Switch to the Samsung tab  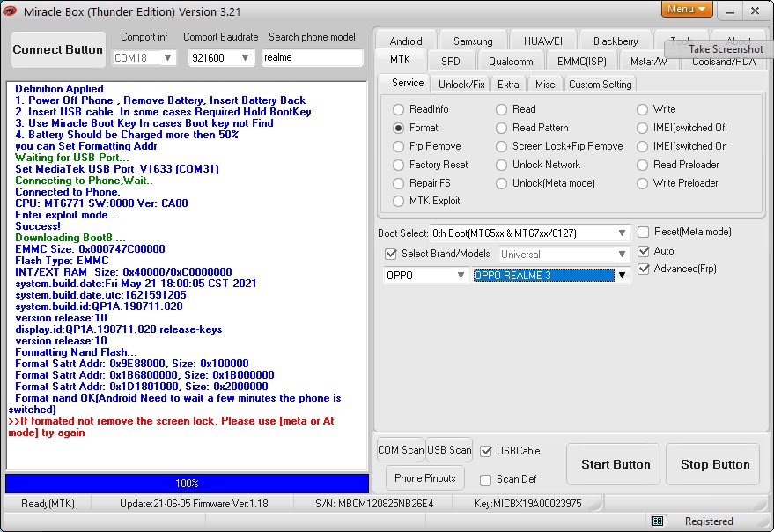tap(473, 41)
